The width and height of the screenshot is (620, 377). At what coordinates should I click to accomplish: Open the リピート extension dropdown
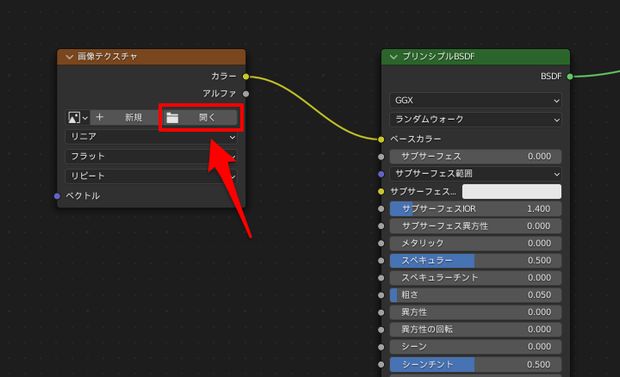[151, 176]
